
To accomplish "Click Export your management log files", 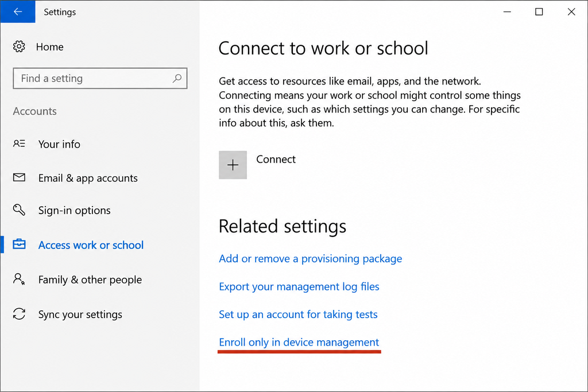I will point(299,287).
